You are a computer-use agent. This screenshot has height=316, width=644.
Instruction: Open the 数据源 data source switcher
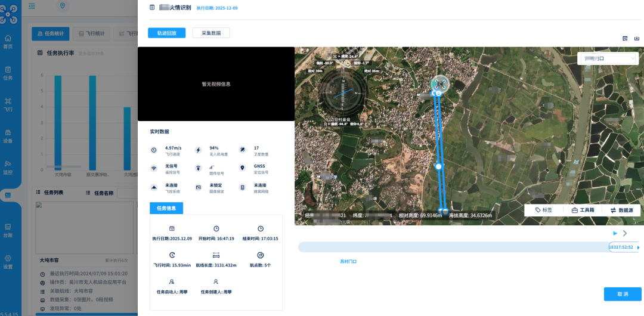tap(623, 210)
